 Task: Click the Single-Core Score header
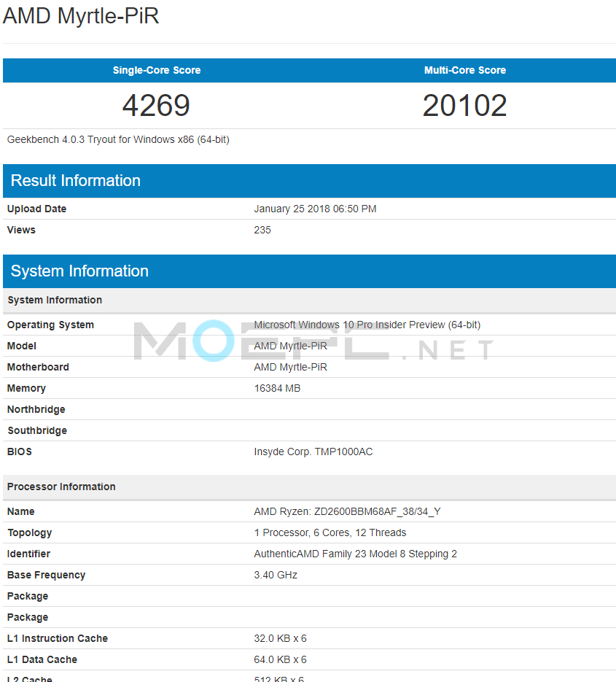point(156,71)
